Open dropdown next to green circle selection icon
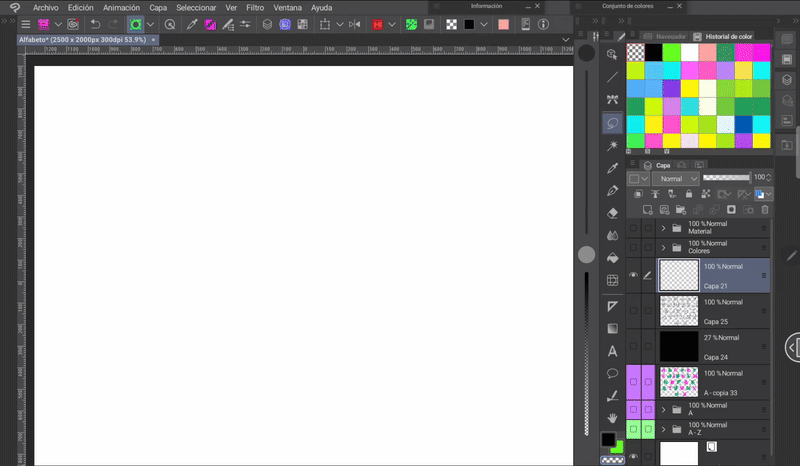800x466 pixels. point(151,24)
